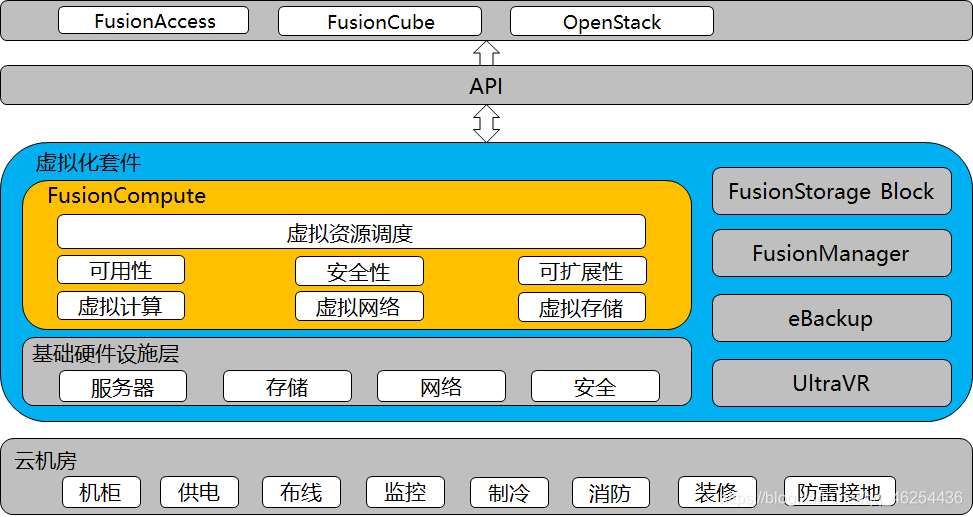Select the 虚拟资源调度 box

coord(351,232)
